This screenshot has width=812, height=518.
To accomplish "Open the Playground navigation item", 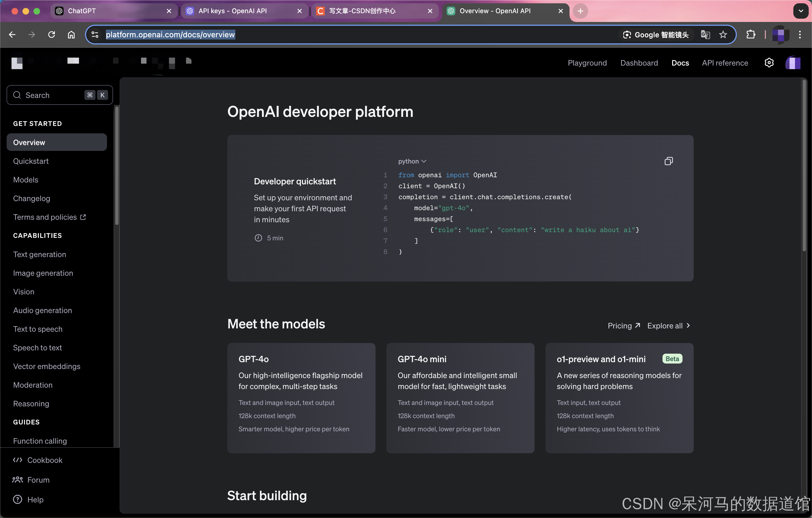I will [587, 63].
